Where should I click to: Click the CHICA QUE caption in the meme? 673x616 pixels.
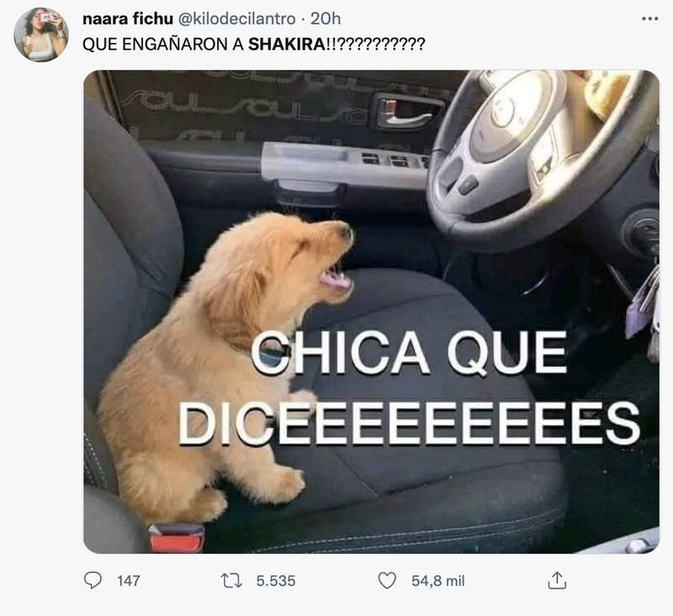tap(409, 353)
